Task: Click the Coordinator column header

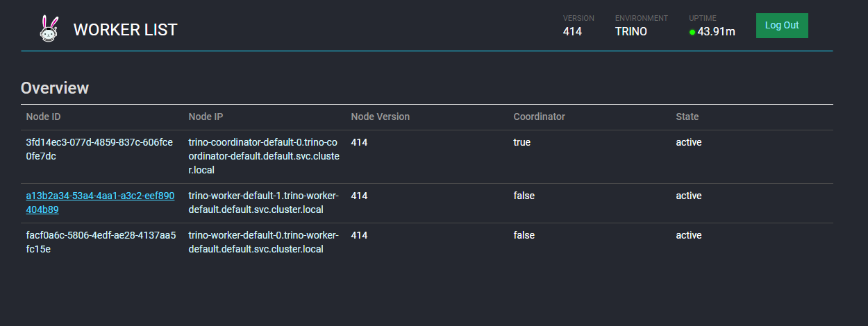Action: (x=540, y=117)
